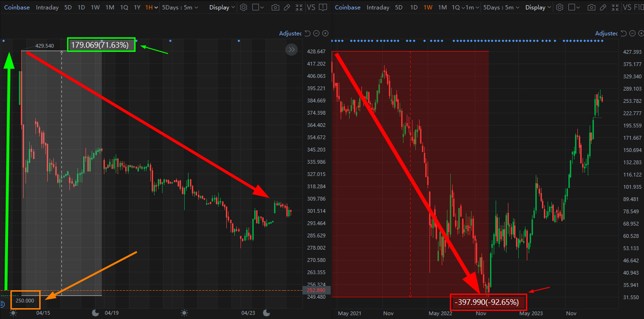
Task: Click the first blue event diamond in left chart
Action: [x=4, y=41]
